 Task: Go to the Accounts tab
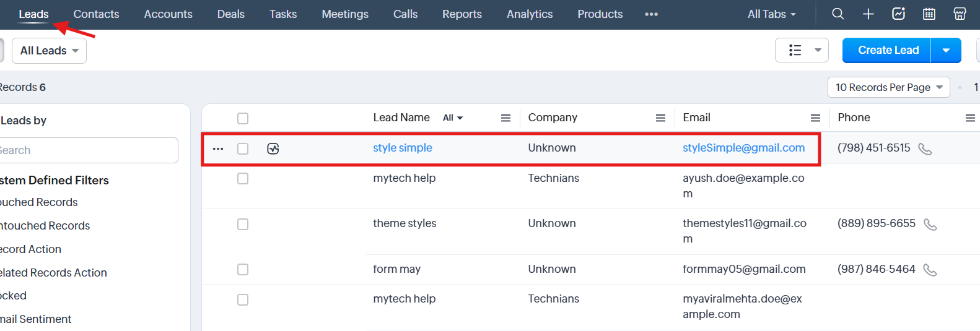tap(168, 14)
